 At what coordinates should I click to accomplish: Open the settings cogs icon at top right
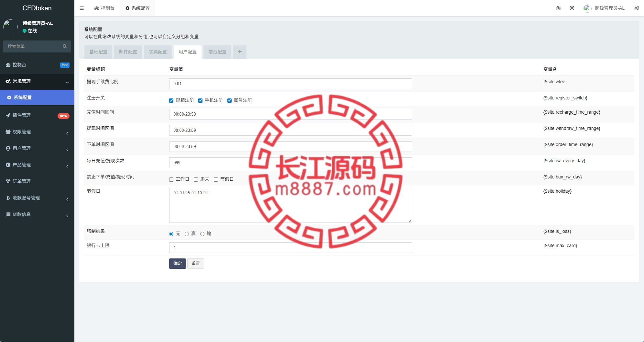tap(637, 8)
